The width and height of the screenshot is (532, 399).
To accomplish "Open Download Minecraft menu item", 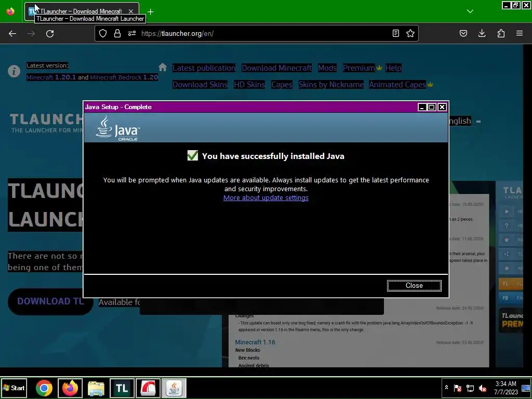I will (x=276, y=68).
